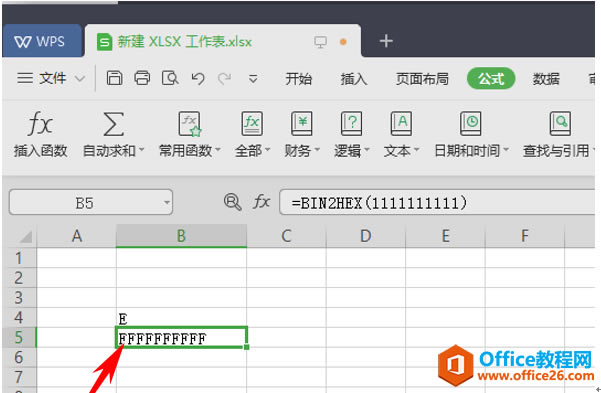Viewport: 601px width, 393px height.
Task: Expand the 文本 dropdown arrow
Action: pyautogui.click(x=417, y=150)
